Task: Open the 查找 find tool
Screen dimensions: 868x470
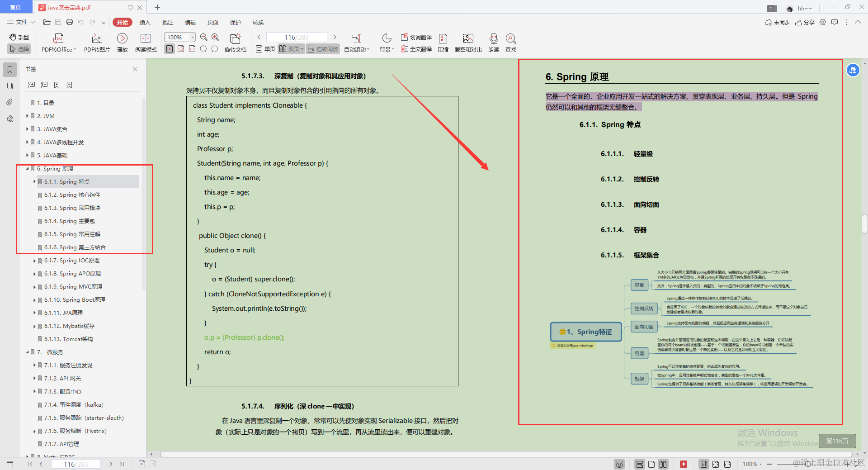Action: pos(511,42)
